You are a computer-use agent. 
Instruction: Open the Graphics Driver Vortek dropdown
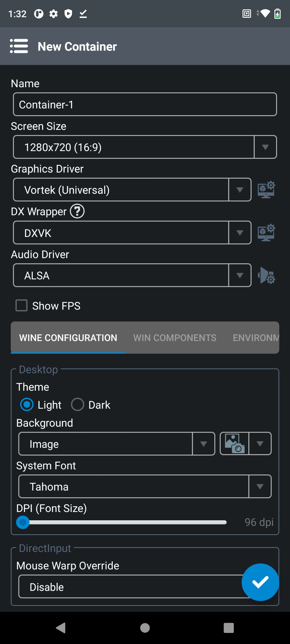[132, 190]
